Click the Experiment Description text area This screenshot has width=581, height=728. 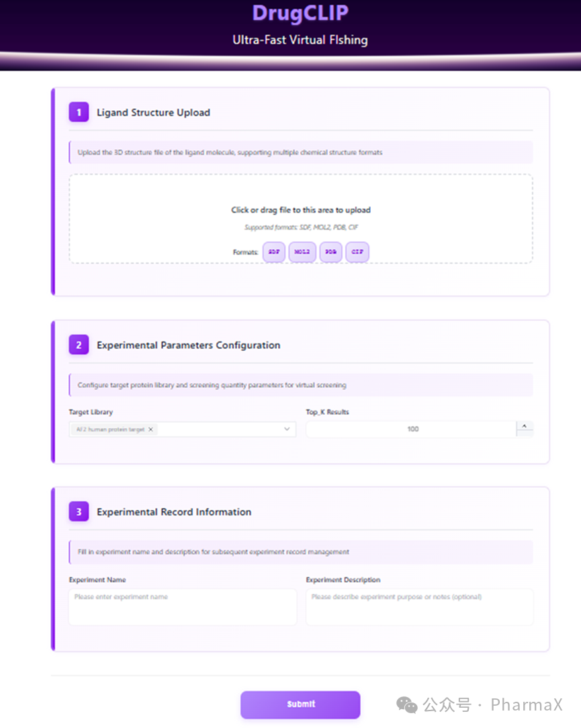(419, 606)
